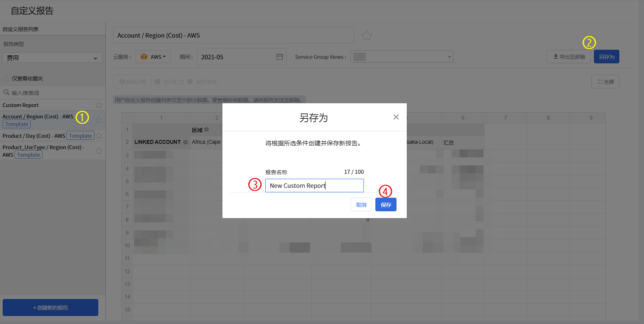This screenshot has height=324, width=644.
Task: Open the Service Group Views dropdown
Action: (x=402, y=57)
